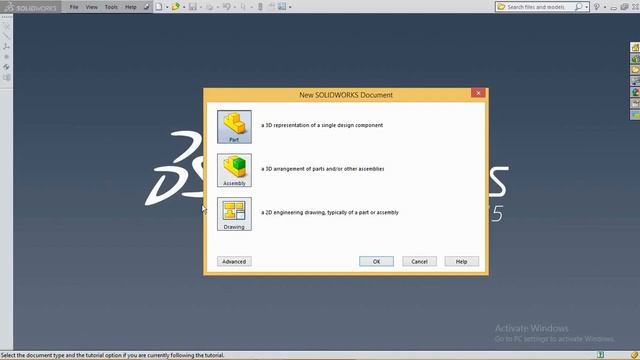Select the Drawing document type
This screenshot has width=640, height=360.
(x=234, y=214)
